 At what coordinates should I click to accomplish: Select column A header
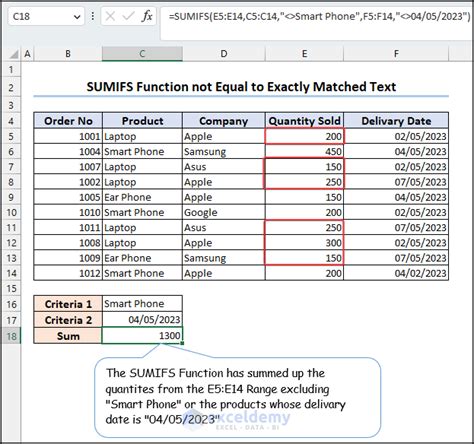(x=27, y=54)
